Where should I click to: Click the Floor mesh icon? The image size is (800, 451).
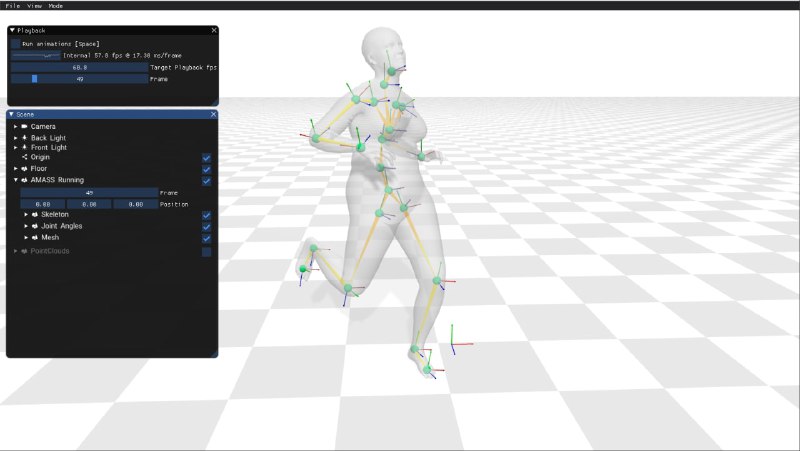(x=24, y=168)
